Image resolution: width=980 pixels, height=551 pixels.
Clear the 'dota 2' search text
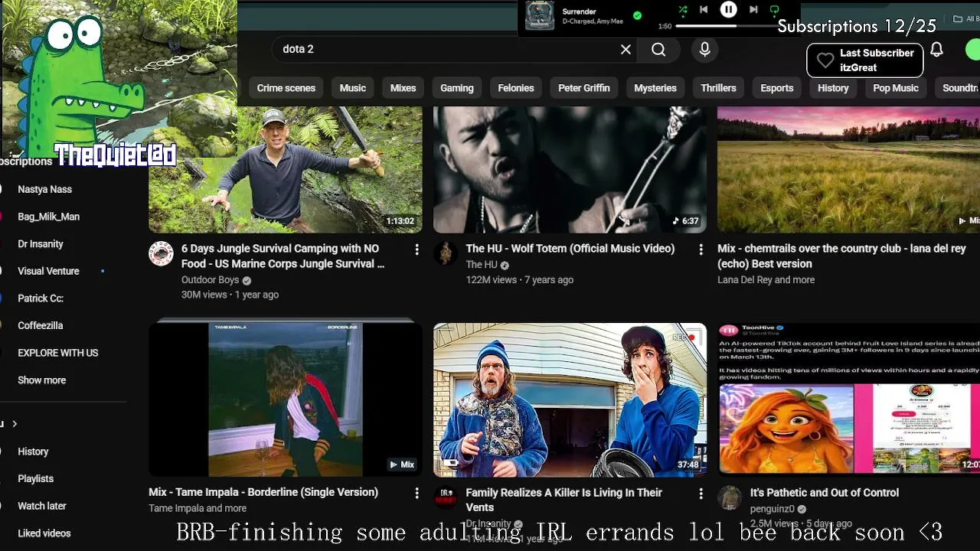point(626,49)
